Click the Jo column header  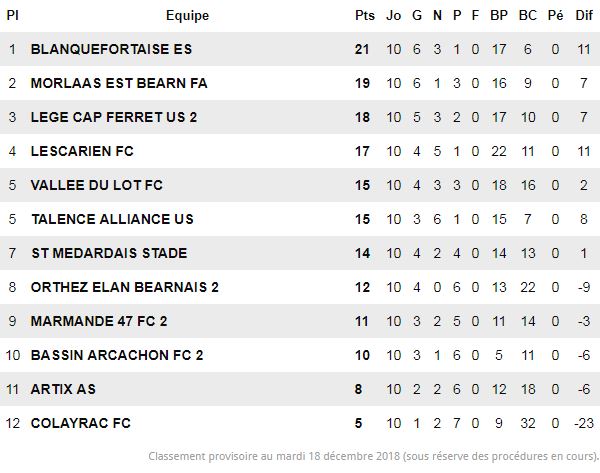pos(393,16)
